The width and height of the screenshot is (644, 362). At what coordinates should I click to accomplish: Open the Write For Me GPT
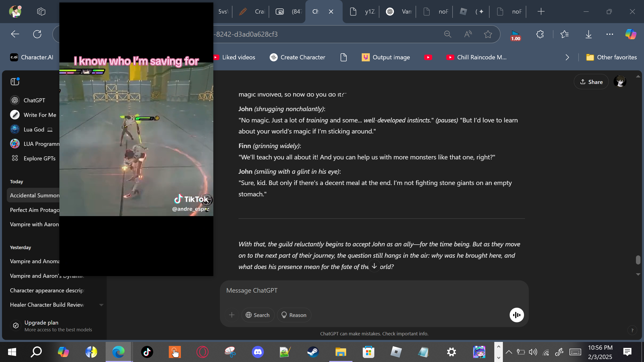[x=33, y=115]
